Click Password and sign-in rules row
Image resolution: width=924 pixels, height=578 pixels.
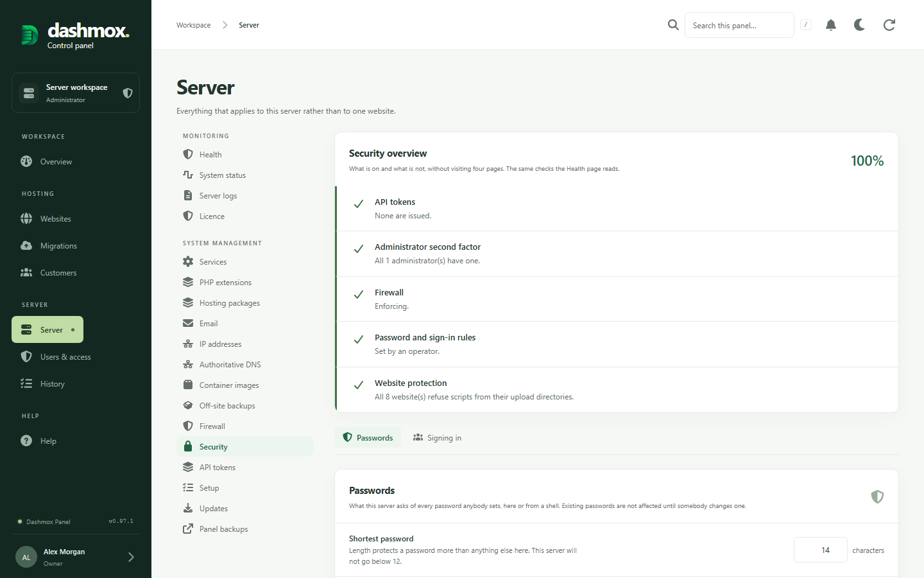point(617,344)
